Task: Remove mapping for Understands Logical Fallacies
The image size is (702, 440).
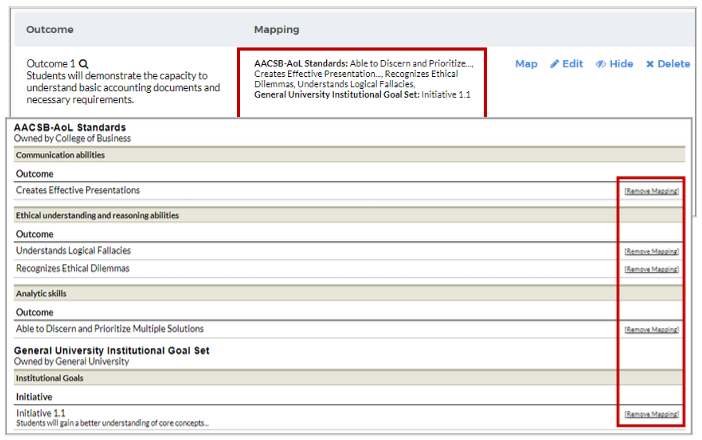Action: [651, 252]
